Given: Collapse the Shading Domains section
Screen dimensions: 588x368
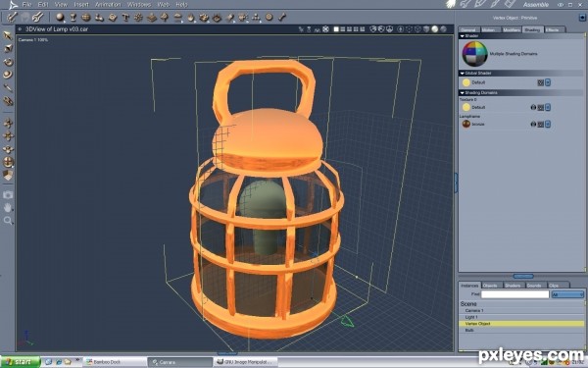Looking at the screenshot, I should [x=463, y=93].
